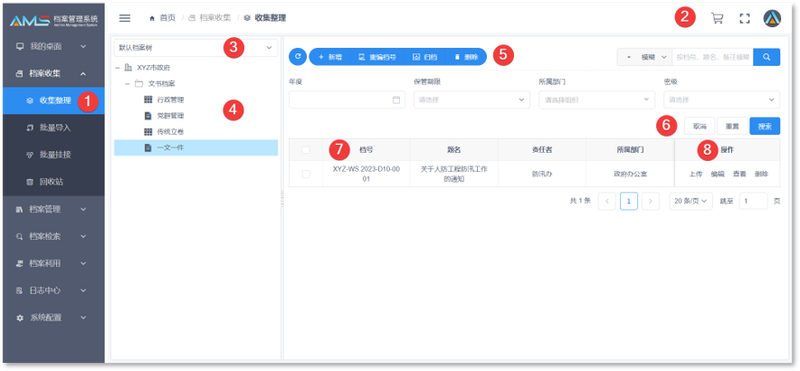Expand 档案利用 sidebar menu

click(54, 263)
